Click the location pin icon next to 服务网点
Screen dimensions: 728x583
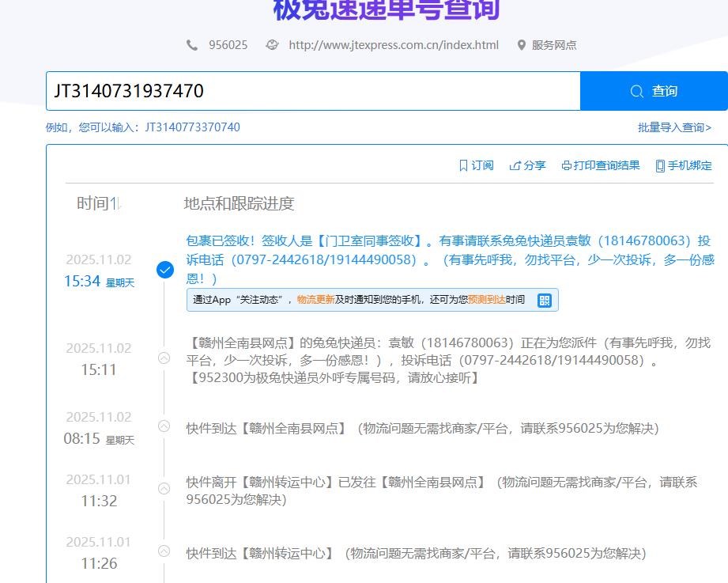click(x=521, y=45)
